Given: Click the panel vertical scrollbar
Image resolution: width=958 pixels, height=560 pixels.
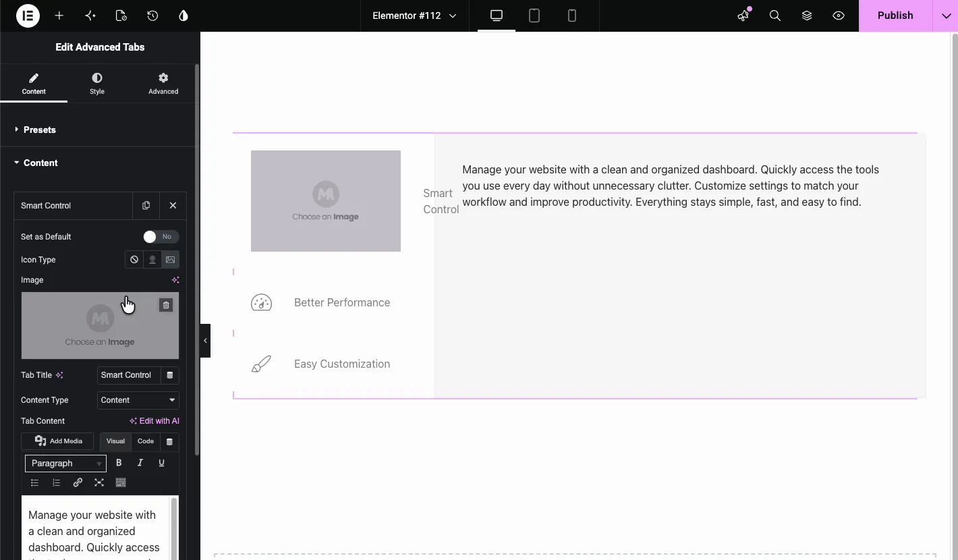Looking at the screenshot, I should point(197,260).
